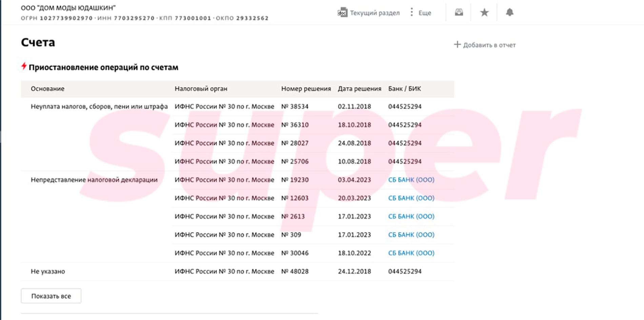Open СБ БАНК link for decision № 2613
Image resolution: width=644 pixels, height=320 pixels.
[x=411, y=217]
